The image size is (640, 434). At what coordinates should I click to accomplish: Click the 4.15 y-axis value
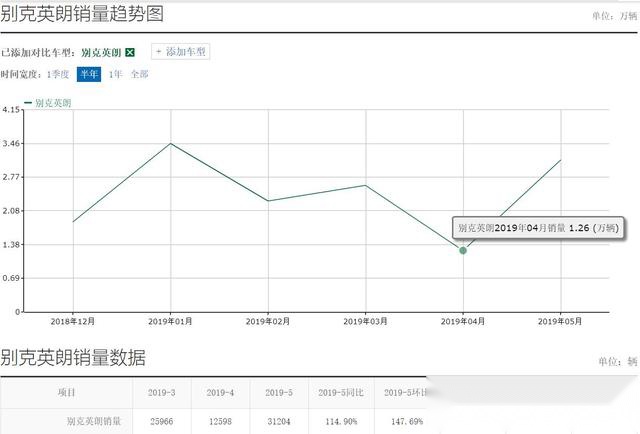tap(11, 109)
